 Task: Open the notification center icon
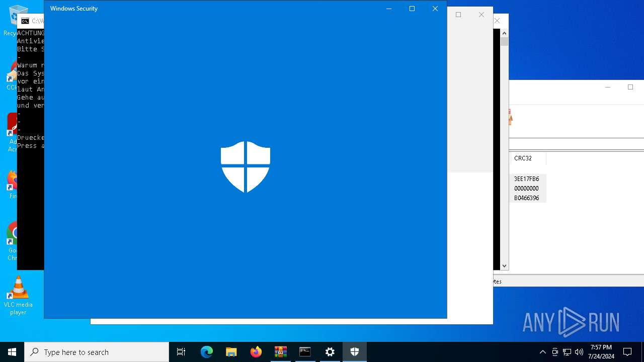tap(627, 352)
